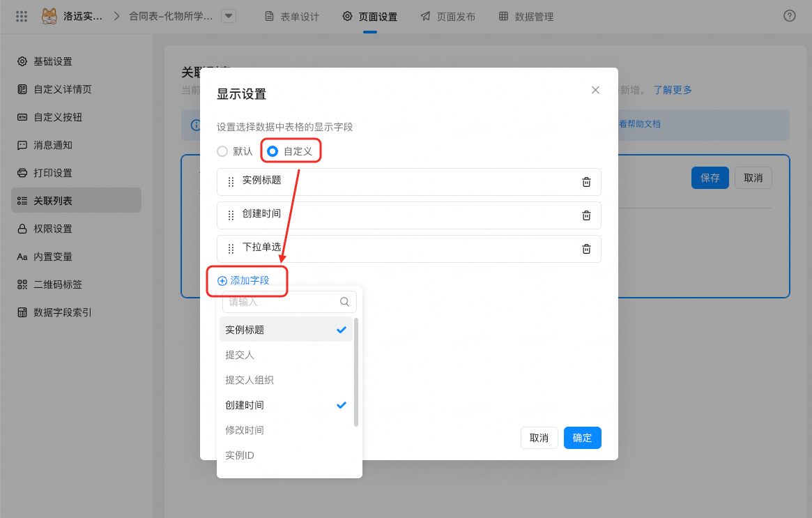Click the dropdown list scrollbar
The width and height of the screenshot is (812, 518).
(356, 372)
